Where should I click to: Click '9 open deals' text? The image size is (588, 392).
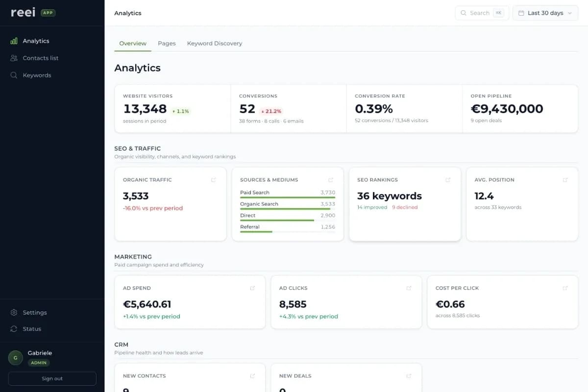pyautogui.click(x=487, y=121)
